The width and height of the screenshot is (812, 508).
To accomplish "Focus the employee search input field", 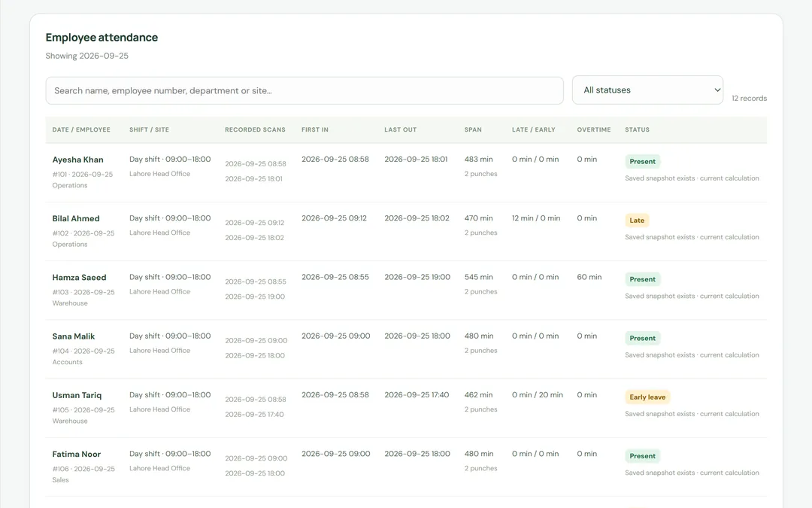I will [304, 91].
